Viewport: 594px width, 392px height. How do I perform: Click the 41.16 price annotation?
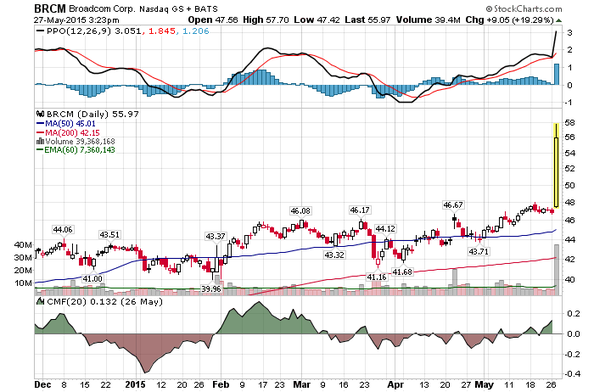click(x=377, y=277)
